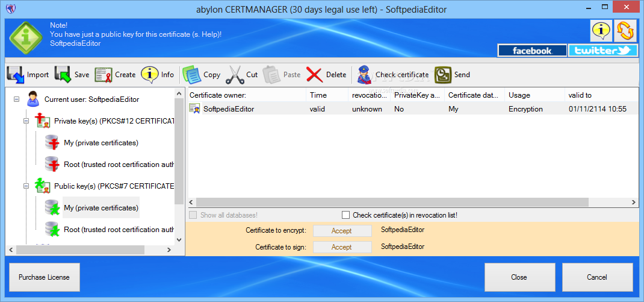Viewport: 644px width, 302px height.
Task: Select Root store under Public key(s)
Action: click(x=119, y=229)
